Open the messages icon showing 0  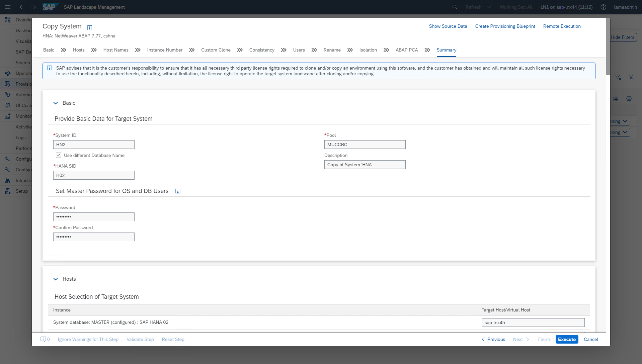tap(45, 339)
